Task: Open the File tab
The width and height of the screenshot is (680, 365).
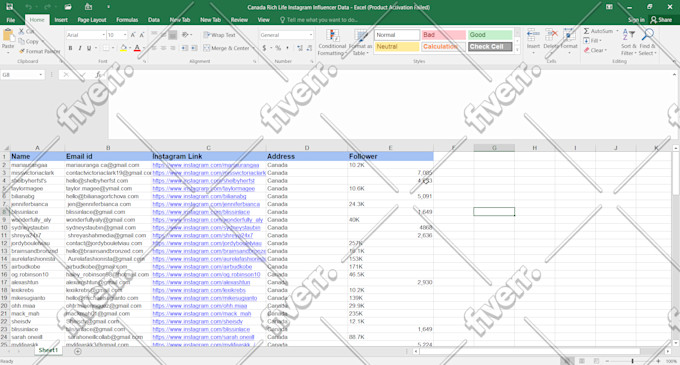Action: pos(10,20)
